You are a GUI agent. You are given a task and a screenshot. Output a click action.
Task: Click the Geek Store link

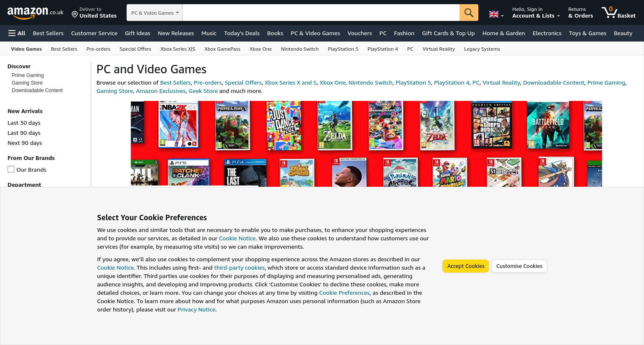click(x=203, y=91)
